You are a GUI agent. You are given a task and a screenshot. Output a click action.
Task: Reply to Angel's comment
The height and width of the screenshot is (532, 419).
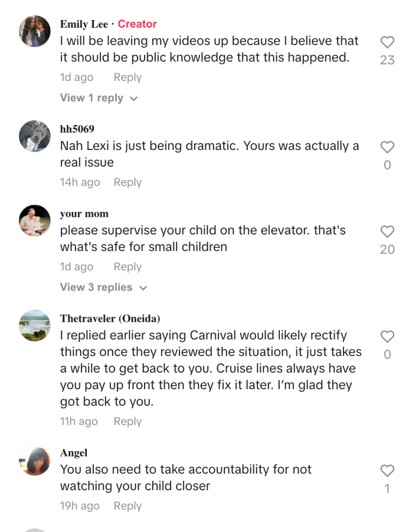(x=127, y=506)
